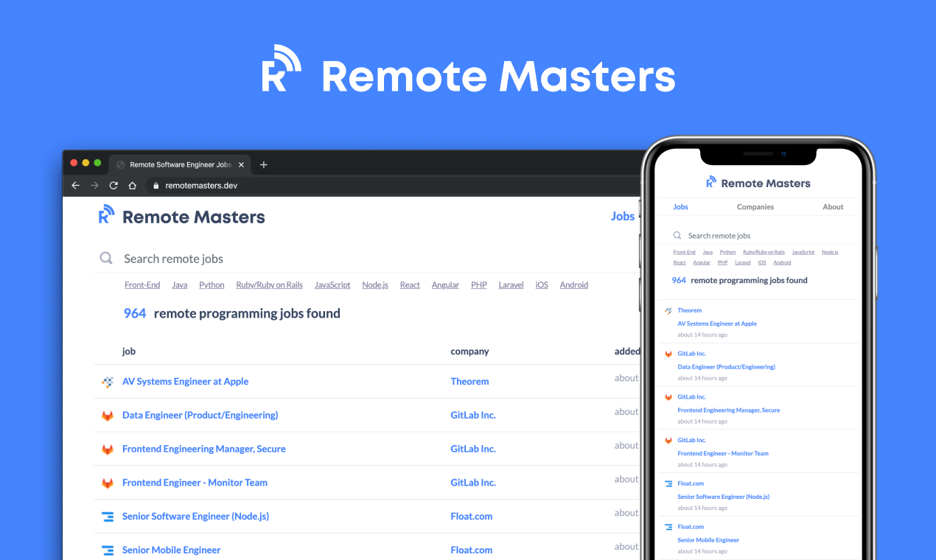This screenshot has height=560, width=936.
Task: Open Frontend Engineer - Monitor Team job in browser
Action: [195, 483]
